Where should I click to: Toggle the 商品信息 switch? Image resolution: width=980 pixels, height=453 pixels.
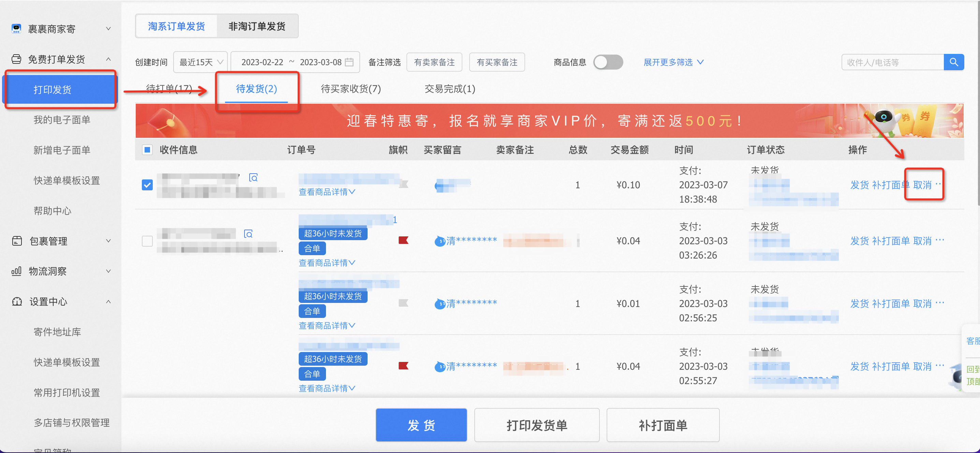pyautogui.click(x=608, y=62)
